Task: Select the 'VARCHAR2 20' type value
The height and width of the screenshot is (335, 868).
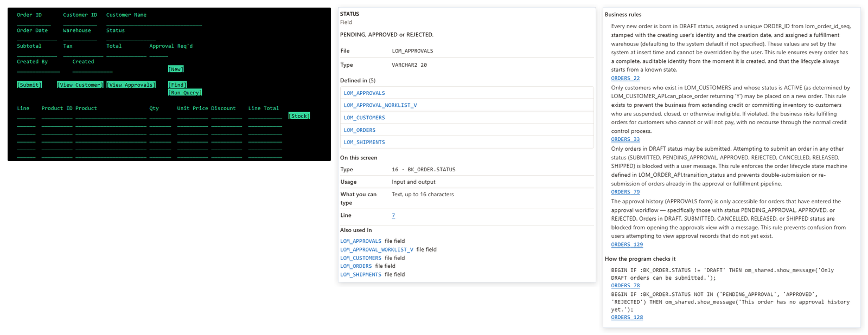Action: coord(409,65)
